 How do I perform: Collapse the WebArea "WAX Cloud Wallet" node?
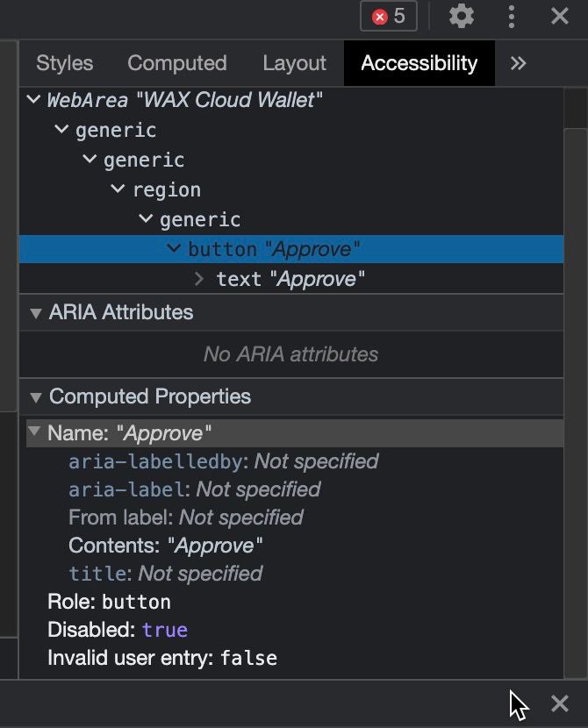[34, 100]
